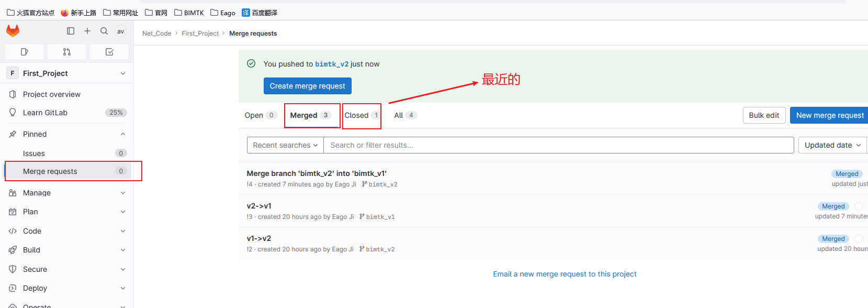The height and width of the screenshot is (308, 868).
Task: Expand the Manage menu section
Action: pos(67,193)
